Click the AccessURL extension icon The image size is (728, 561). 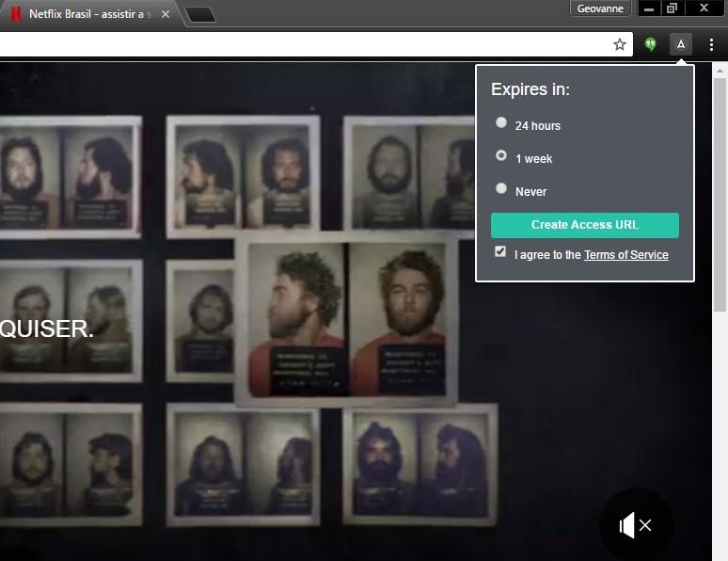681,44
